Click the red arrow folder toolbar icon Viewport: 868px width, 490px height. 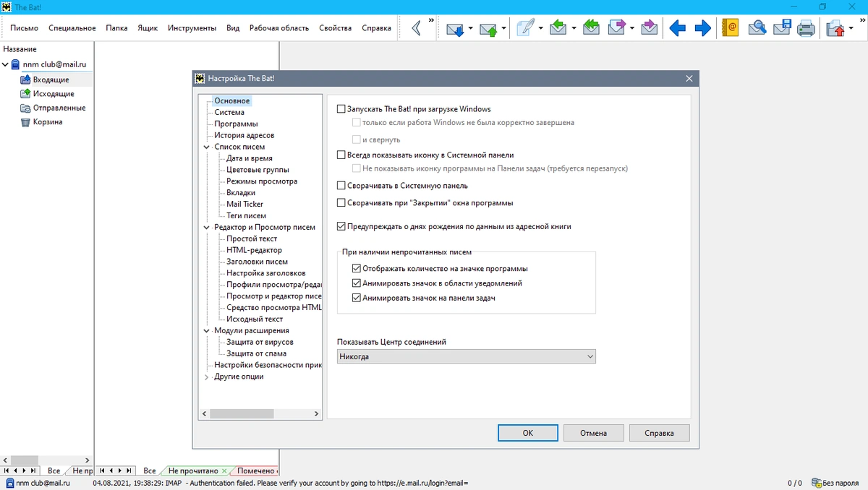835,29
